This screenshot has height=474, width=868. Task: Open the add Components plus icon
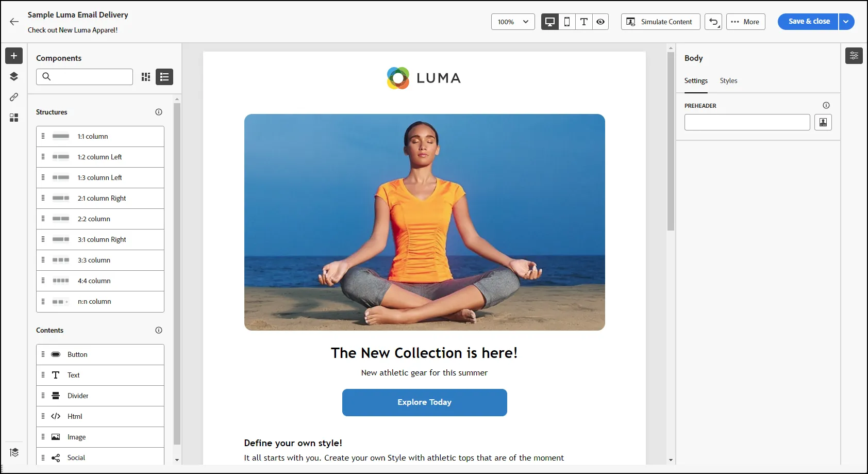point(14,56)
